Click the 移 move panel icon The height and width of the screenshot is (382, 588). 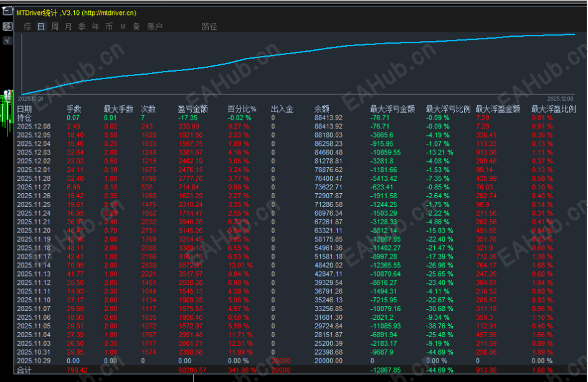coord(7,26)
